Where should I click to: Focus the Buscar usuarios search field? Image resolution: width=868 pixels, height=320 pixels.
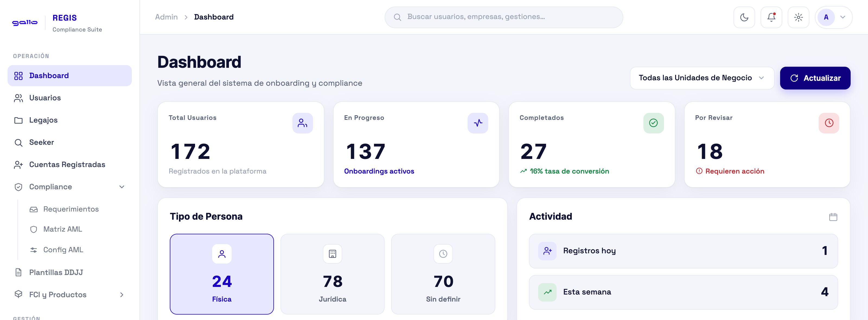tap(503, 17)
